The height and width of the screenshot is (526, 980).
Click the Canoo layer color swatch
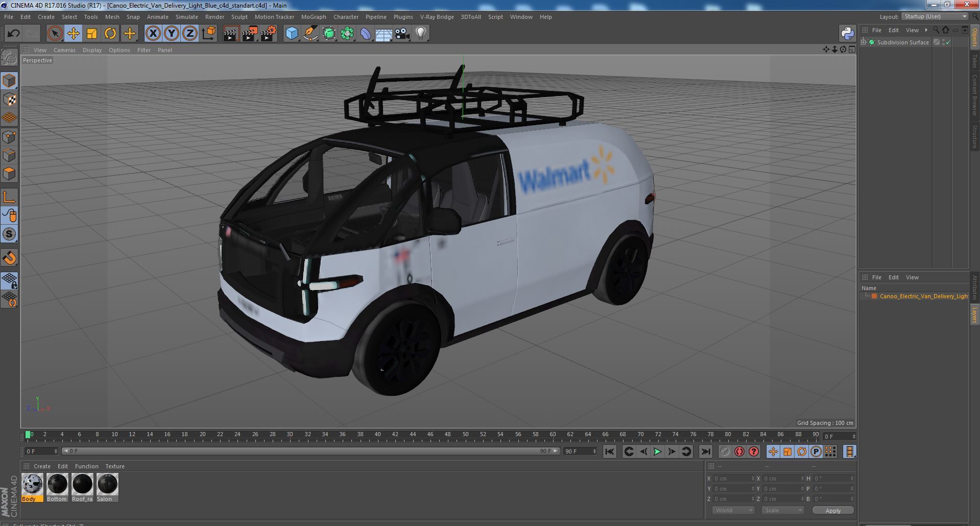click(874, 296)
